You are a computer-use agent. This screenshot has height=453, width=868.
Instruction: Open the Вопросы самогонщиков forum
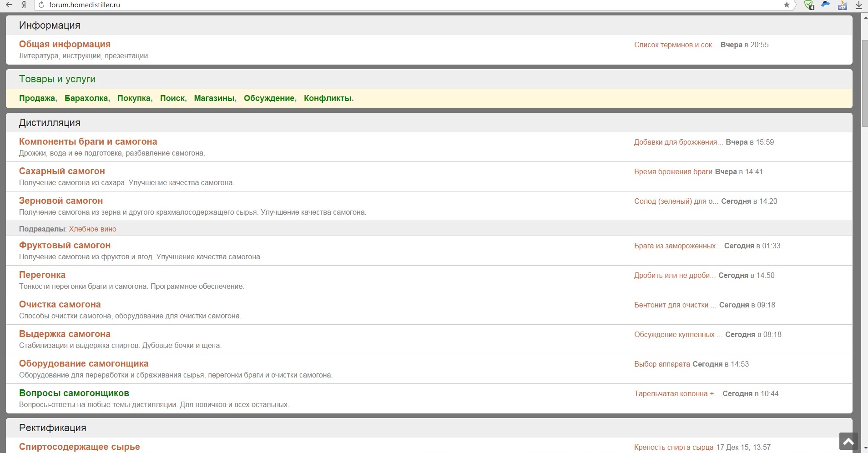coord(74,393)
